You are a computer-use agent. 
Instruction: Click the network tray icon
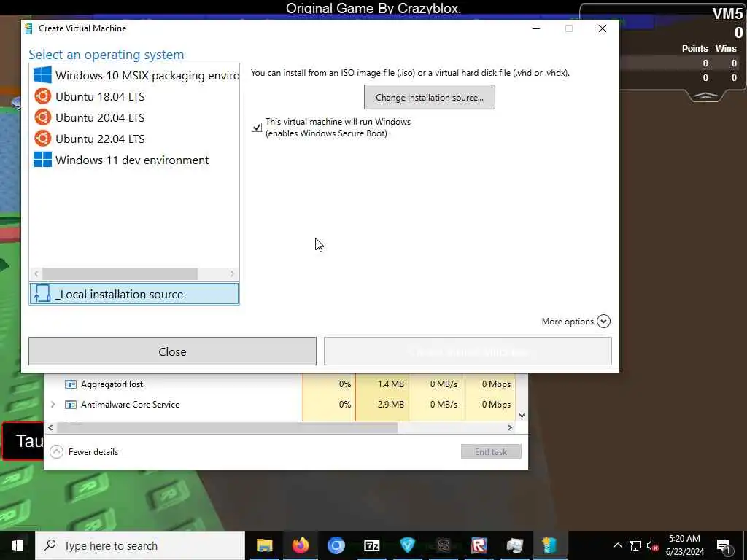coord(635,545)
